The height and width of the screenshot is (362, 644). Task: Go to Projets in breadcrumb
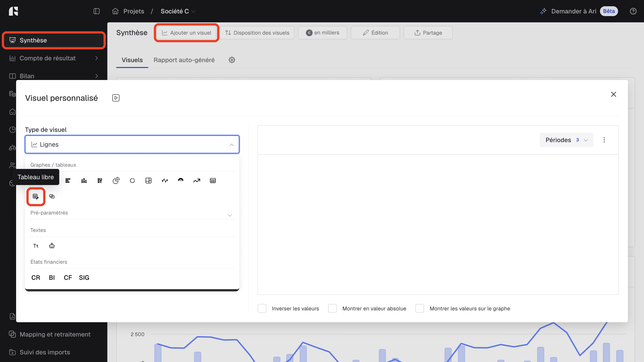coord(134,11)
